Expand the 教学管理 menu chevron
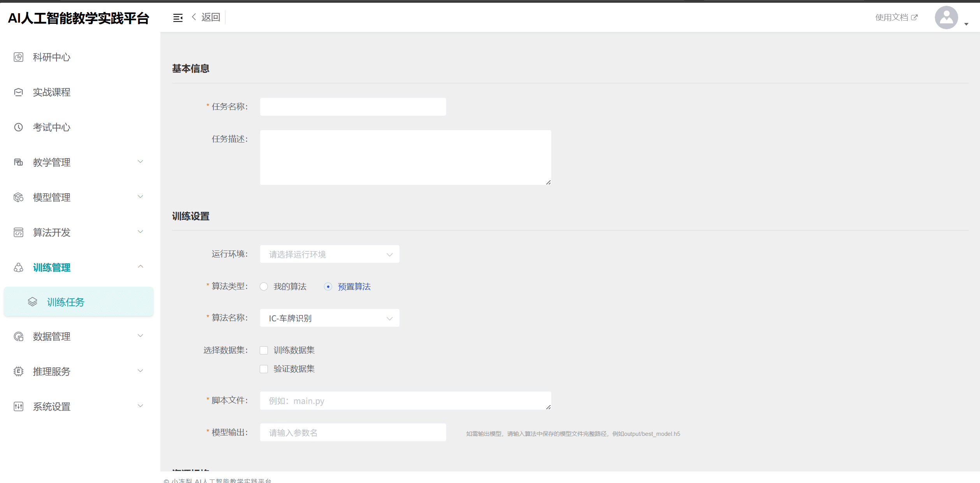 (x=141, y=162)
